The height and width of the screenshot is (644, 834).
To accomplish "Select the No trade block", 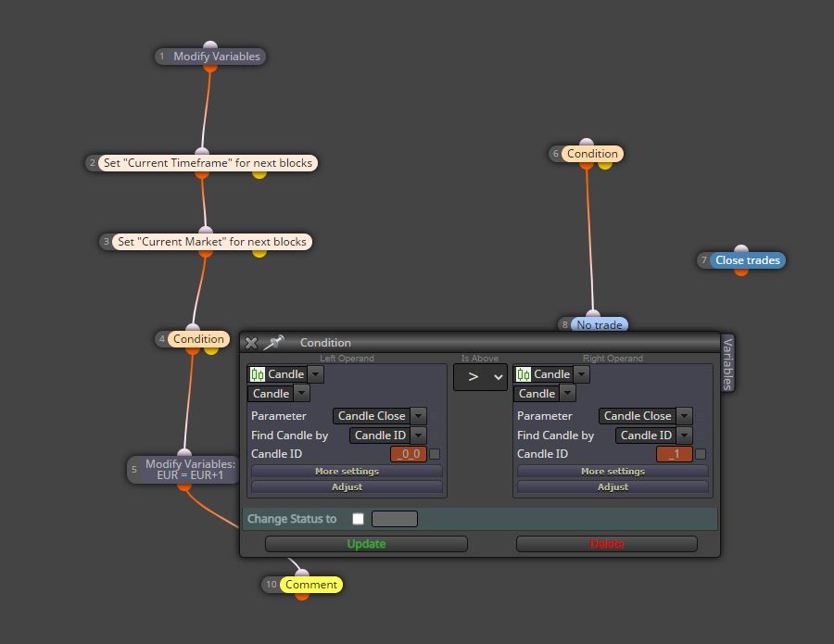I will pos(600,324).
